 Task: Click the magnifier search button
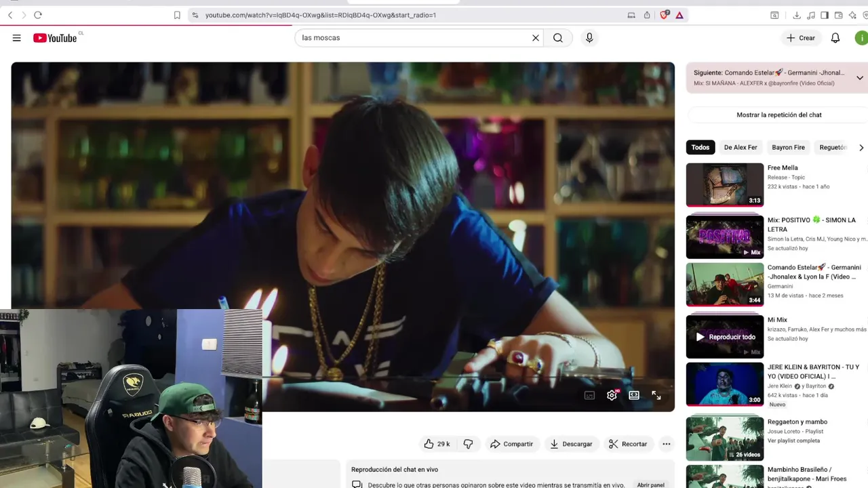[x=558, y=38]
